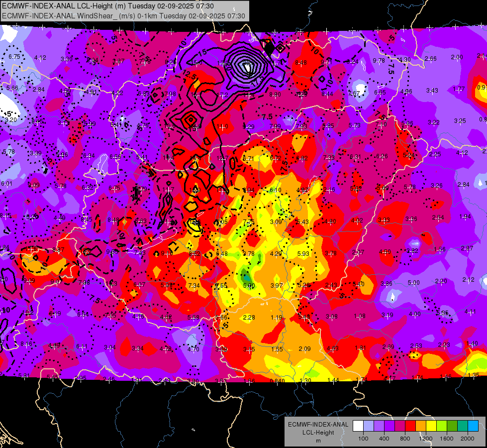Image resolution: width=487 pixels, height=448 pixels.
Task: Click the red legend color swatch
Action: click(x=410, y=426)
